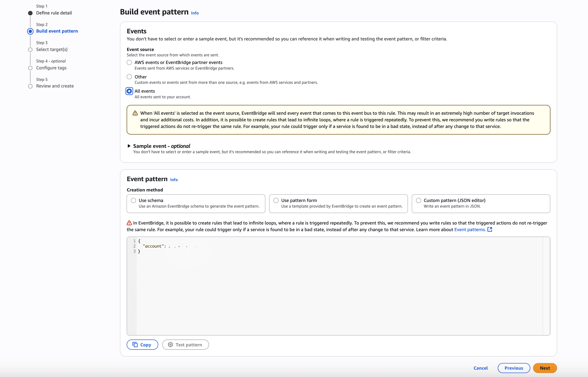Click the warning triangle in the yellow banner
The height and width of the screenshot is (377, 588).
tap(135, 113)
